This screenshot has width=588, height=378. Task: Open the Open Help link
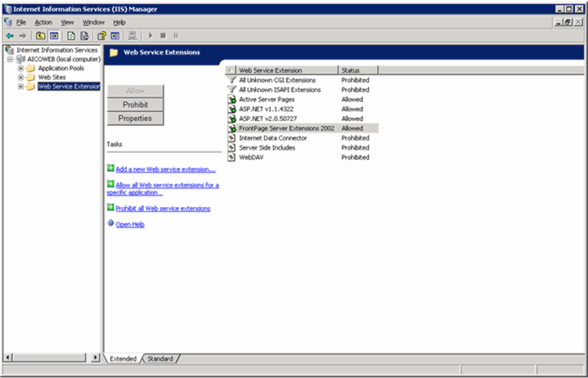(130, 224)
